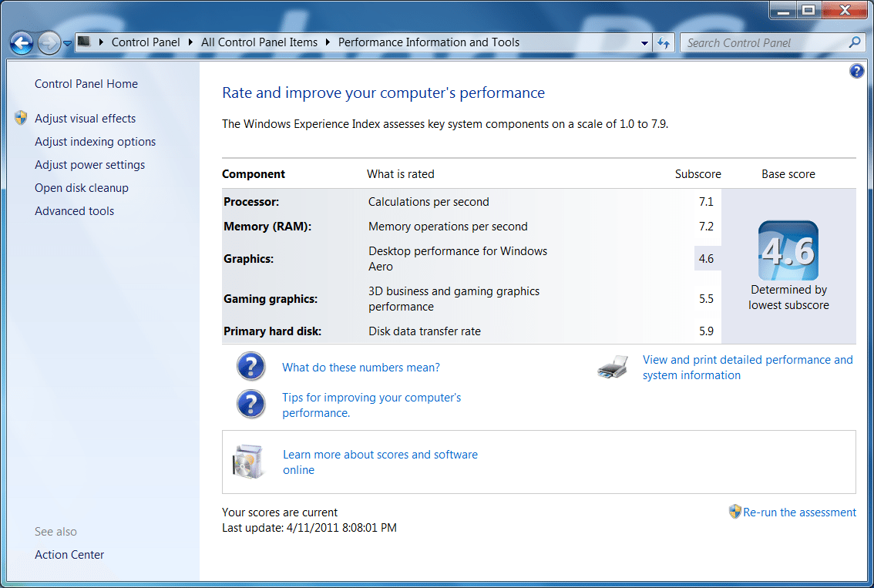Click the Primary hard disk subscore 5.9

706,331
